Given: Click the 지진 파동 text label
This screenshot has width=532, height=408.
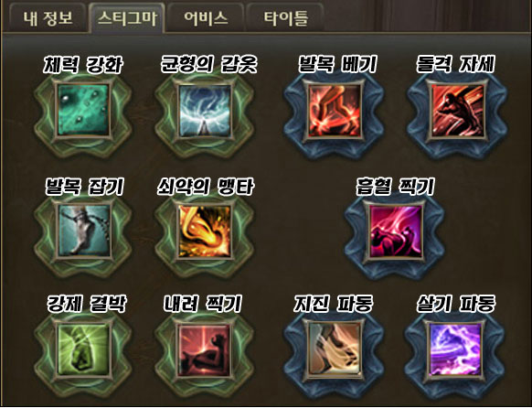Looking at the screenshot, I should pyautogui.click(x=334, y=303).
